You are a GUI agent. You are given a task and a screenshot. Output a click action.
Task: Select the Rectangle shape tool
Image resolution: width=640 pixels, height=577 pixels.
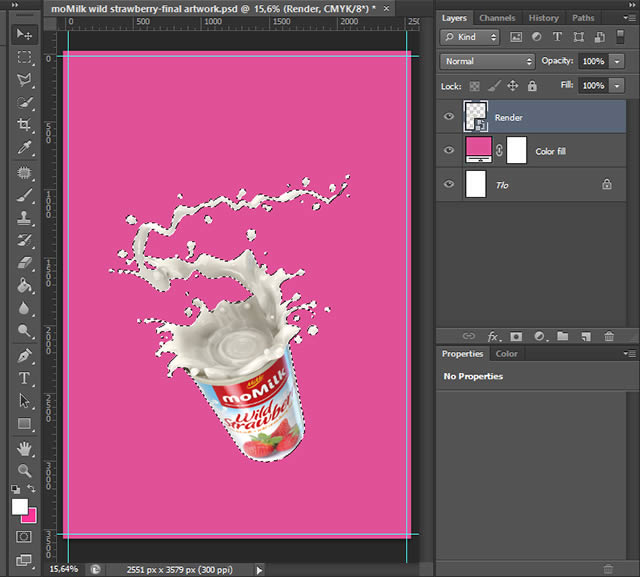[x=24, y=424]
